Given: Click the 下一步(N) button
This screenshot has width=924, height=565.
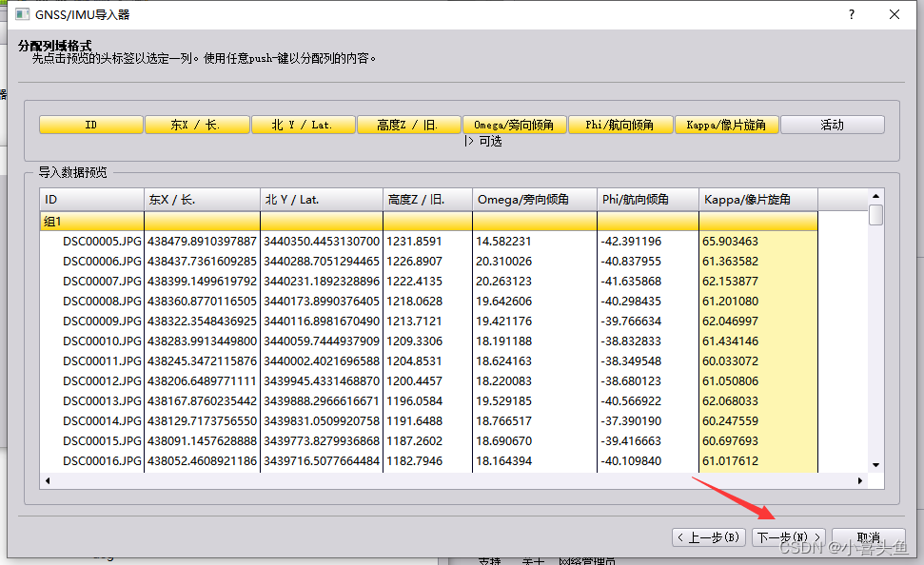Looking at the screenshot, I should coord(788,536).
